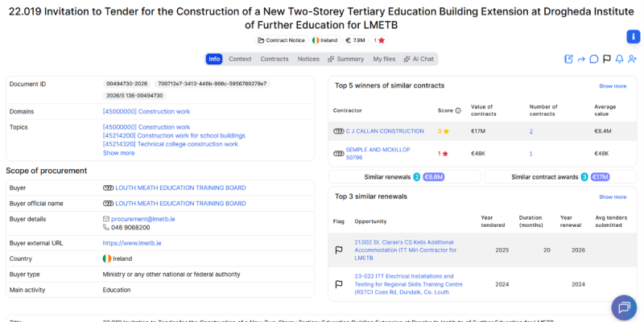
Task: Click the €8.4M average value cell
Action: pyautogui.click(x=602, y=131)
